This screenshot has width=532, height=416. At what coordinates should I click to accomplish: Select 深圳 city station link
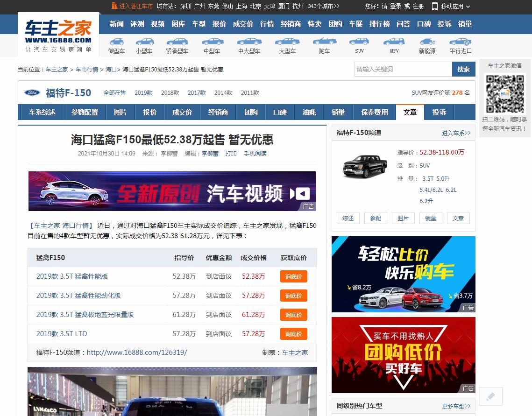185,6
